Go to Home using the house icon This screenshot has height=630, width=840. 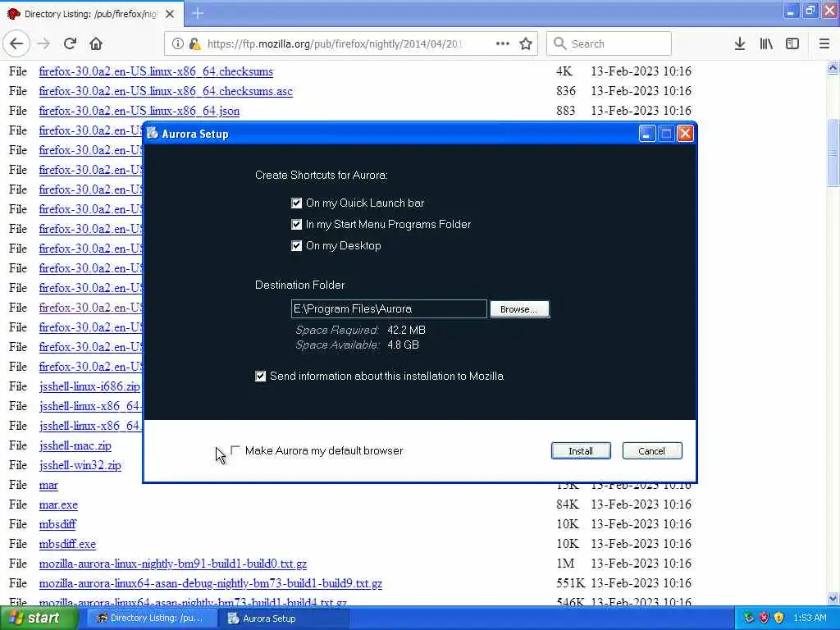[x=96, y=44]
